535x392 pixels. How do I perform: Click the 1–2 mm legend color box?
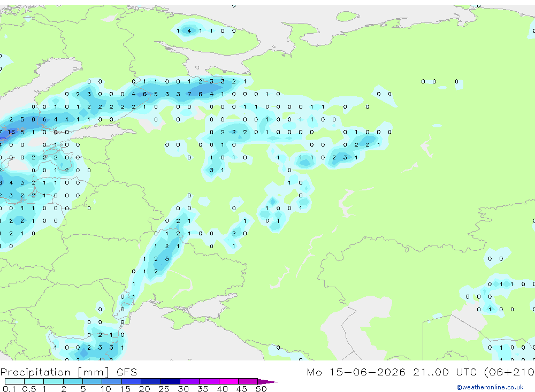point(53,381)
